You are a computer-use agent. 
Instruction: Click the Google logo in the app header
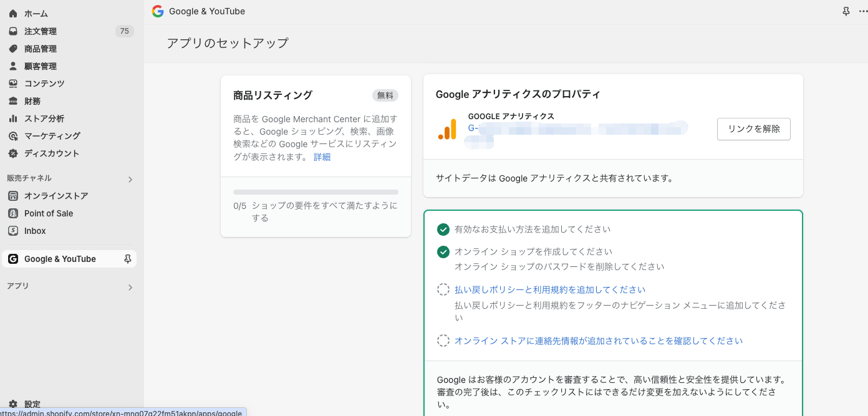point(158,11)
